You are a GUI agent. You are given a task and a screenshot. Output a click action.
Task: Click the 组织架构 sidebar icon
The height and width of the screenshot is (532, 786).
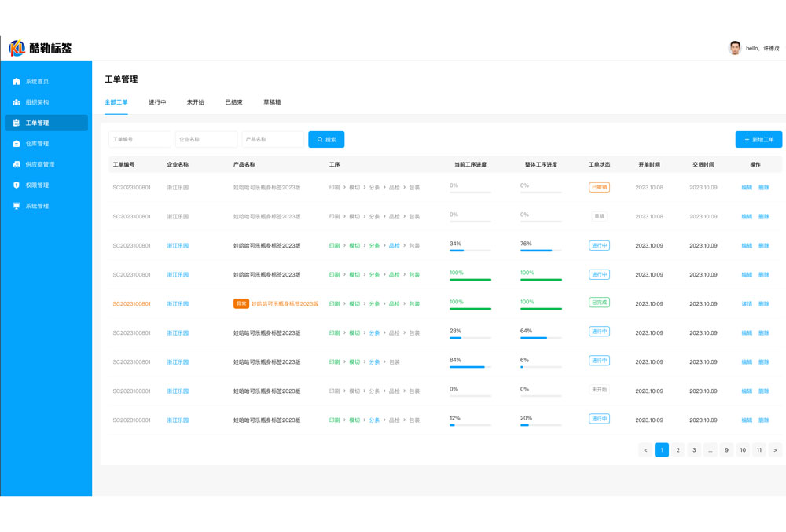[17, 102]
